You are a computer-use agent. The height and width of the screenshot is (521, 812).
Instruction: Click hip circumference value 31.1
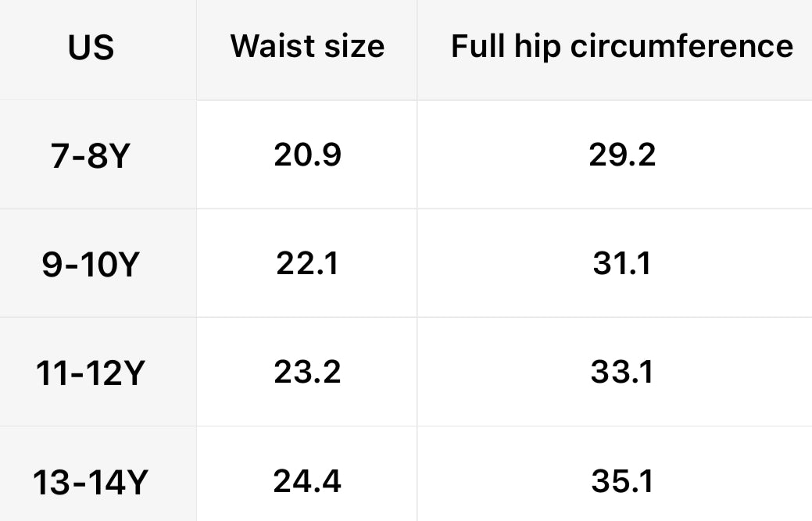point(622,264)
